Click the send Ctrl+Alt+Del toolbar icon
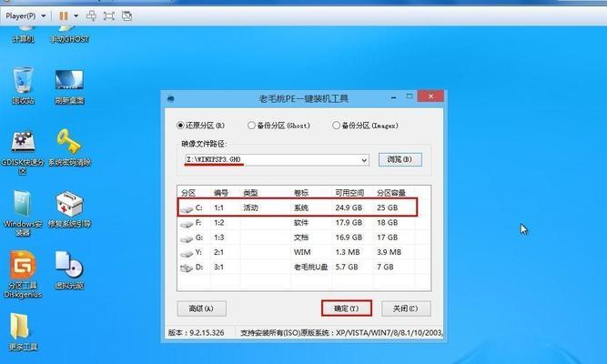 click(x=91, y=15)
